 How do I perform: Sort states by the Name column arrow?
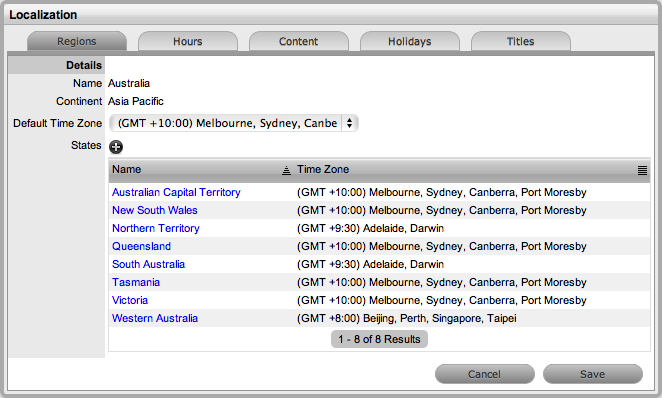click(x=286, y=170)
